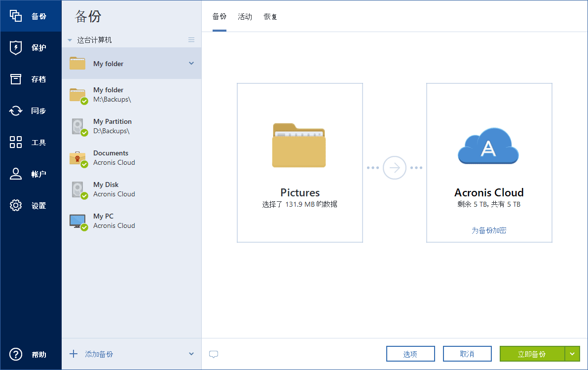Screen dimensions: 588x370
Task: Collapse the 这台计算机 section
Action: click(70, 40)
